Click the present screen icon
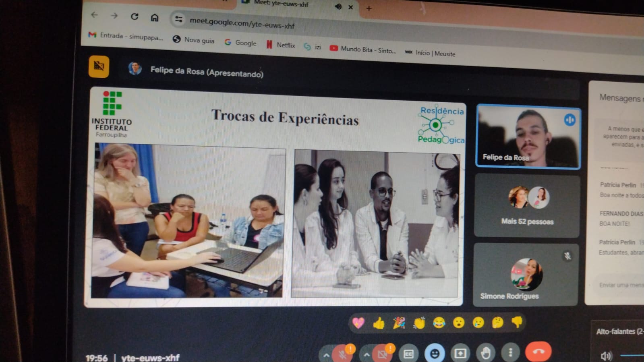644x362 pixels. (x=460, y=354)
